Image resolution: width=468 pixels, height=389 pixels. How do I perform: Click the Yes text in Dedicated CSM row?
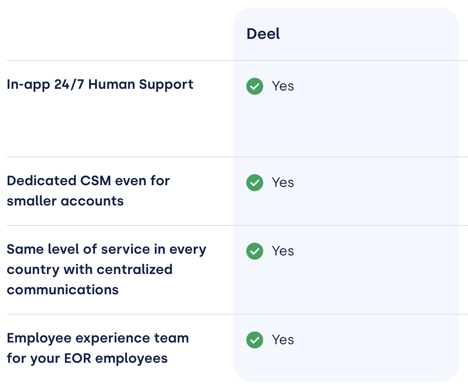(x=283, y=183)
